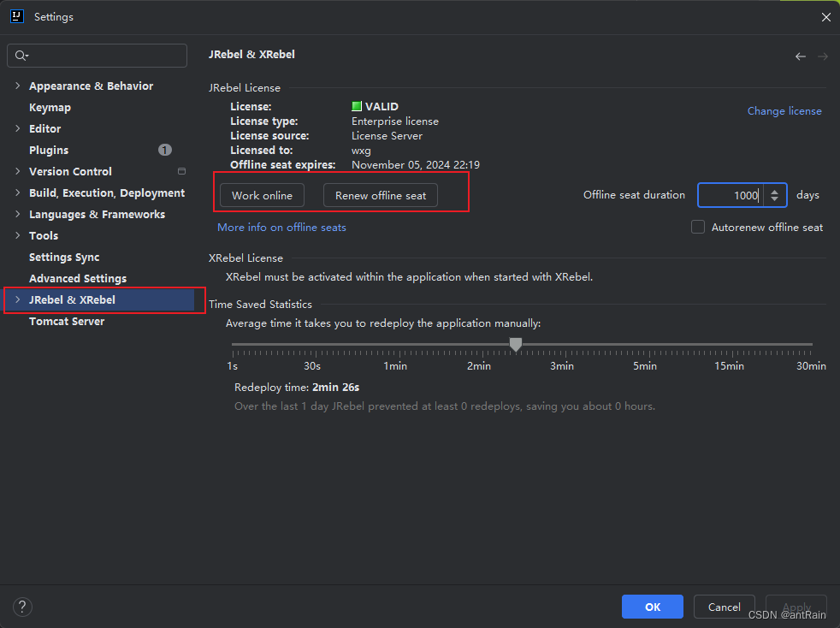Open Tomcat Server settings

tap(67, 322)
